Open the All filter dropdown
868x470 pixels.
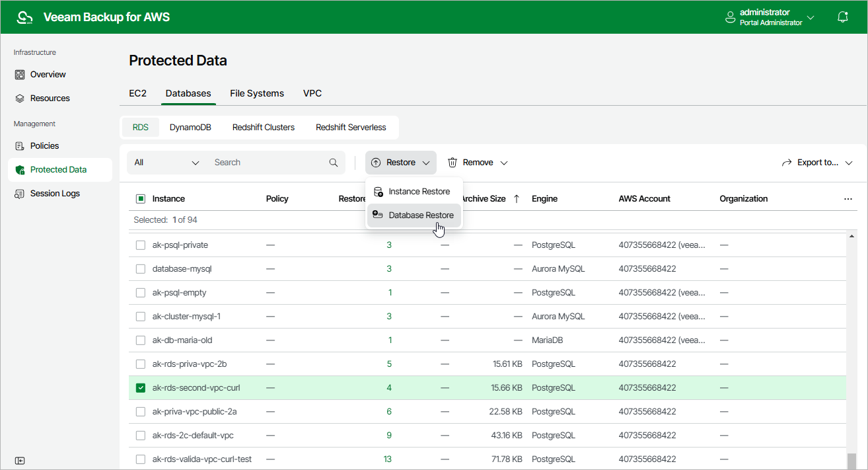pos(167,163)
